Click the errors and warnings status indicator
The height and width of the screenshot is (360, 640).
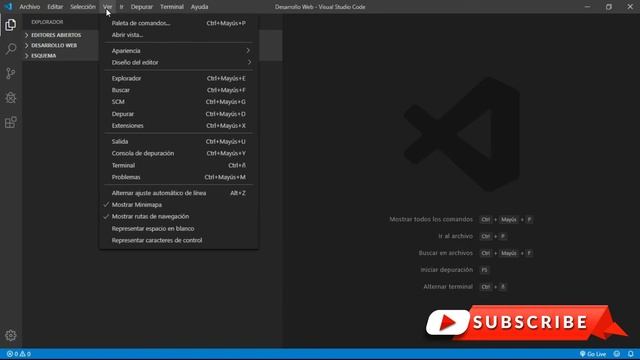pos(19,354)
